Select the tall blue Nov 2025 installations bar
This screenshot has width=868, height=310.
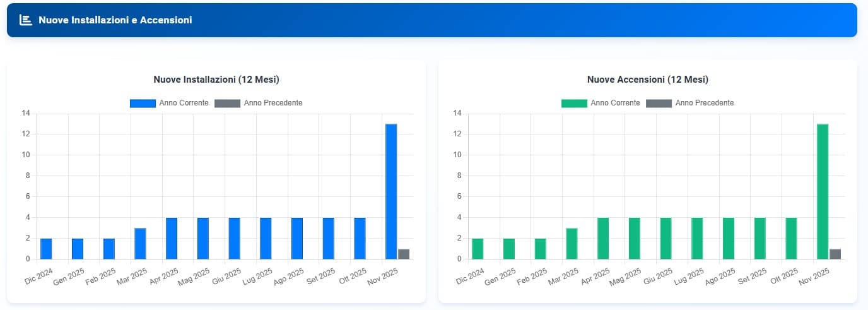[x=391, y=191]
